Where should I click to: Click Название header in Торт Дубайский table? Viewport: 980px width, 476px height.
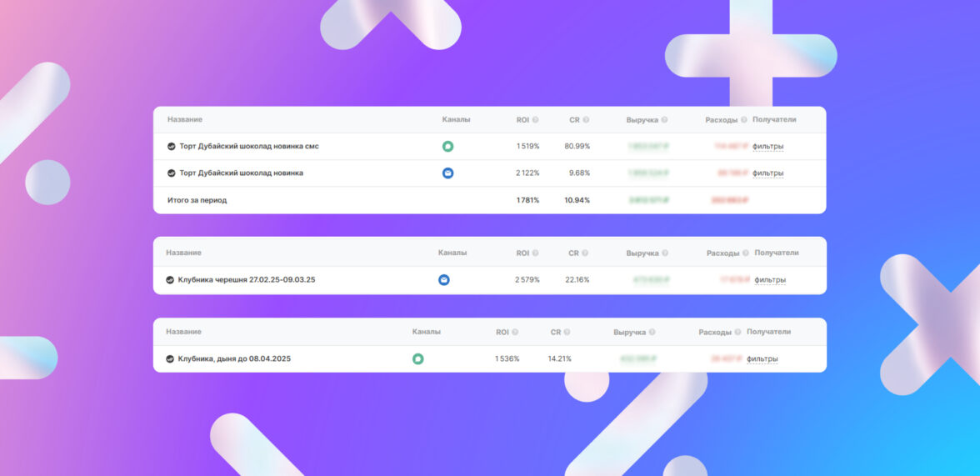184,119
